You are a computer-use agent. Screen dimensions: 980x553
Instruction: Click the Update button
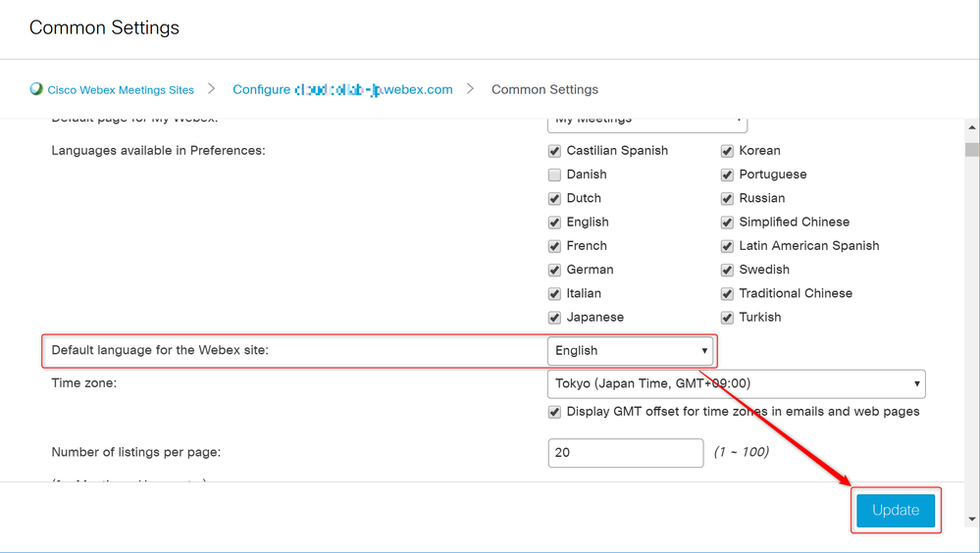coord(896,510)
